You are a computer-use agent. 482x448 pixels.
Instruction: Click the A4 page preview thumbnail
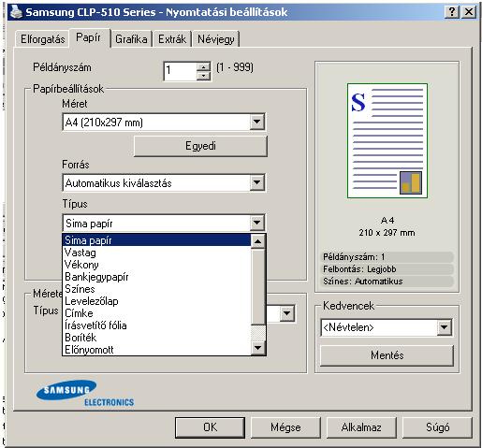coord(387,140)
